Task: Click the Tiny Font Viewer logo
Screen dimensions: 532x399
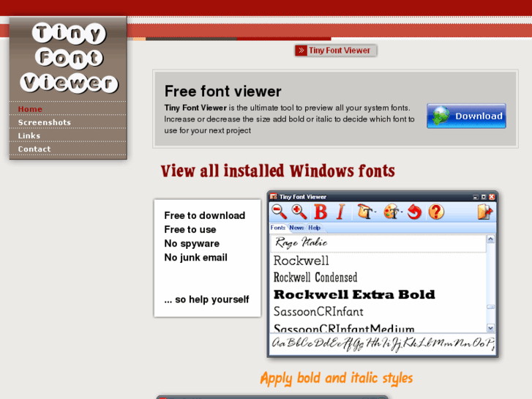Action: point(69,58)
